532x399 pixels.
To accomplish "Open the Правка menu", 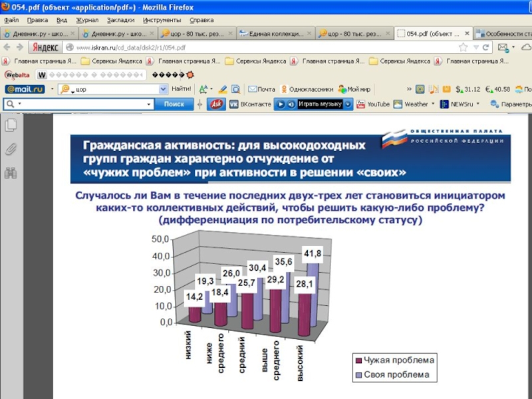I will [37, 20].
